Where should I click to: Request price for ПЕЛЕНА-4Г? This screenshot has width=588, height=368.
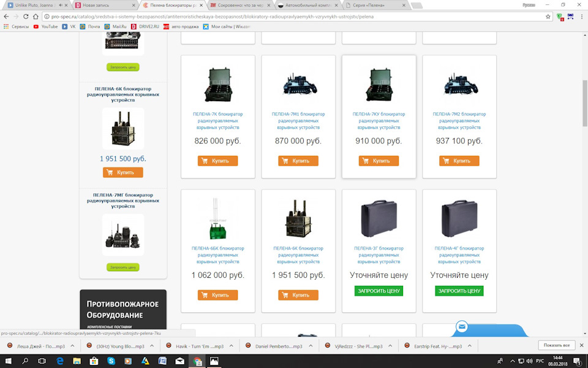[x=459, y=291]
